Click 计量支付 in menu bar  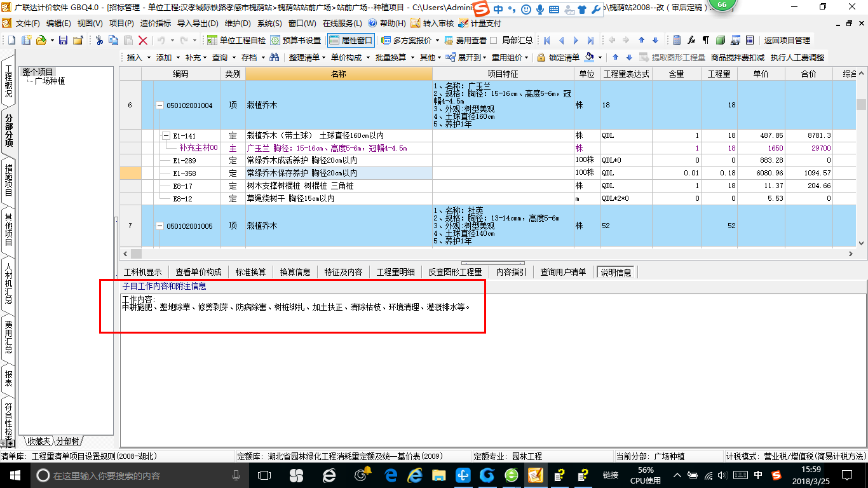pyautogui.click(x=480, y=24)
